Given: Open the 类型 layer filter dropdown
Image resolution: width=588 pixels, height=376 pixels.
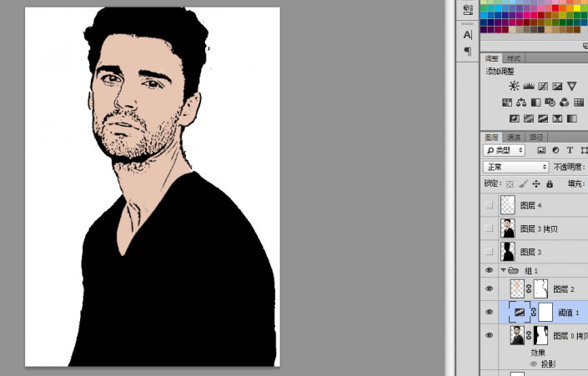Looking at the screenshot, I should pyautogui.click(x=504, y=150).
